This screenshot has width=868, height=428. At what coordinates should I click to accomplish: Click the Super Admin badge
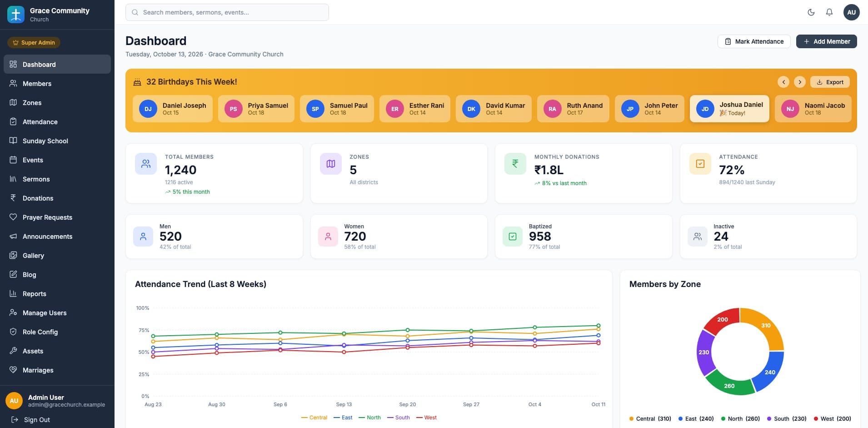(34, 43)
